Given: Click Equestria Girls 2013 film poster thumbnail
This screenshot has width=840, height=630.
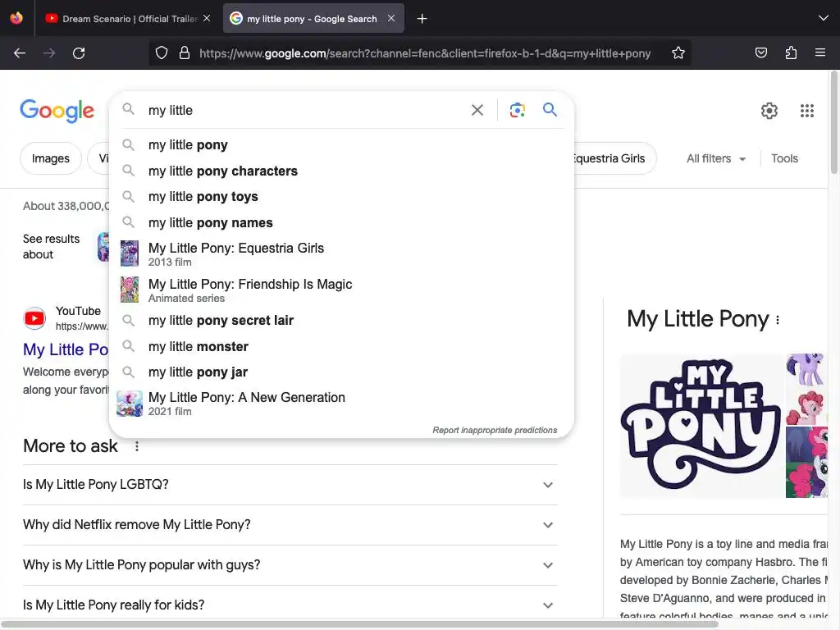Looking at the screenshot, I should pyautogui.click(x=129, y=253).
